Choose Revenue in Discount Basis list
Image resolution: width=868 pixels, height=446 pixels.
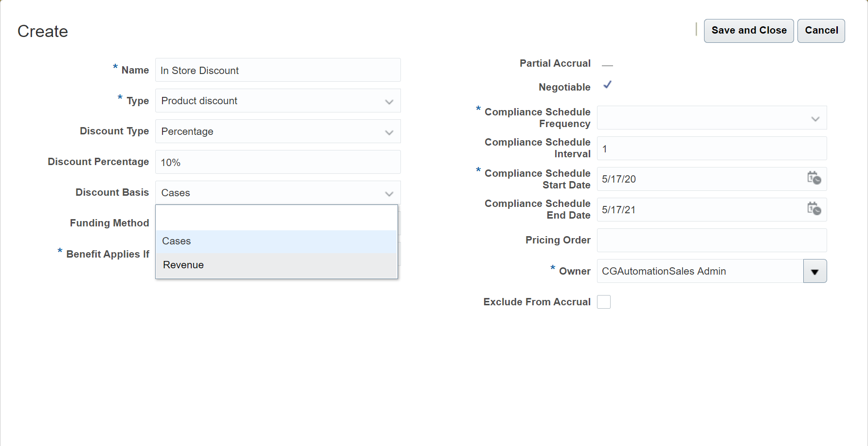(x=276, y=265)
